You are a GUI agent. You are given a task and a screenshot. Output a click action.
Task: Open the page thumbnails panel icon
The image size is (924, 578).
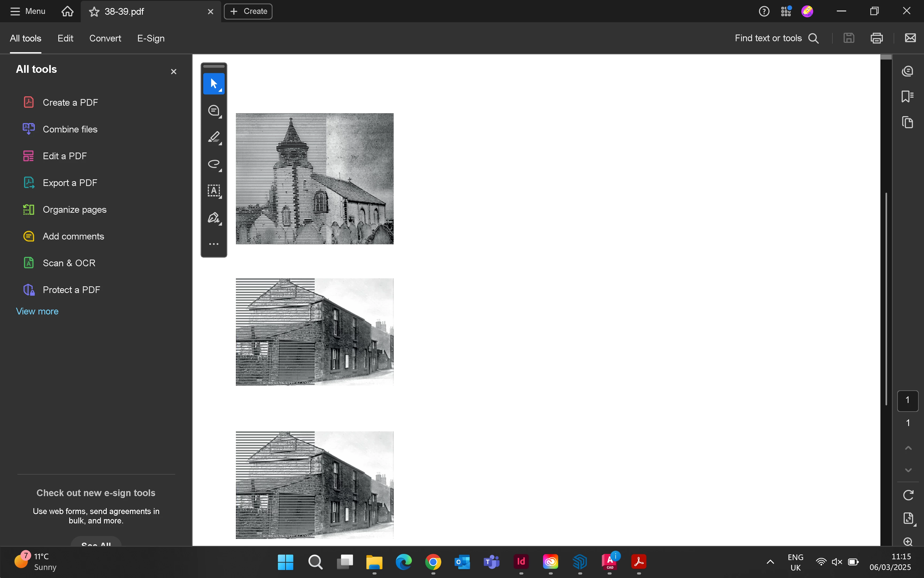pos(907,122)
